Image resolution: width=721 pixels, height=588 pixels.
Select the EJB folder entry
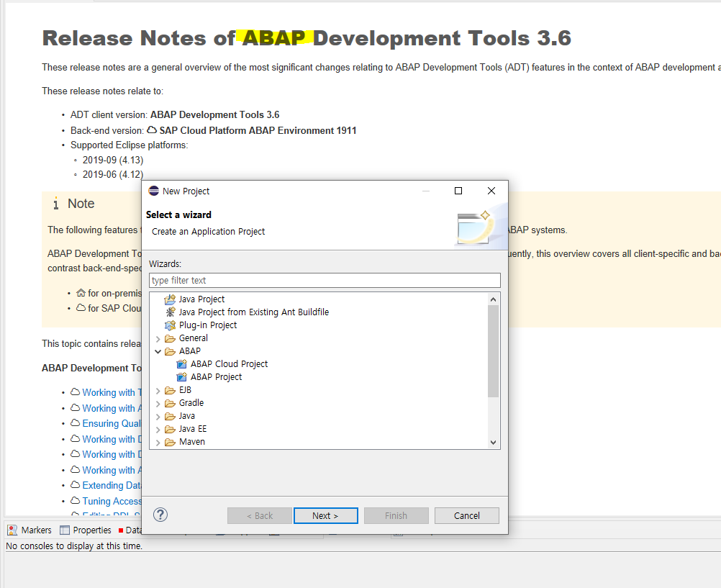185,389
